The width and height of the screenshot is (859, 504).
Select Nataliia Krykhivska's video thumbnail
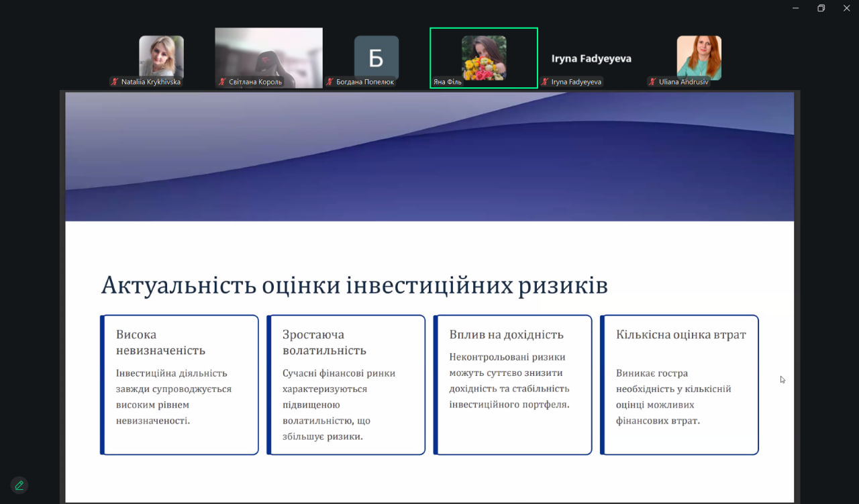pos(161,56)
